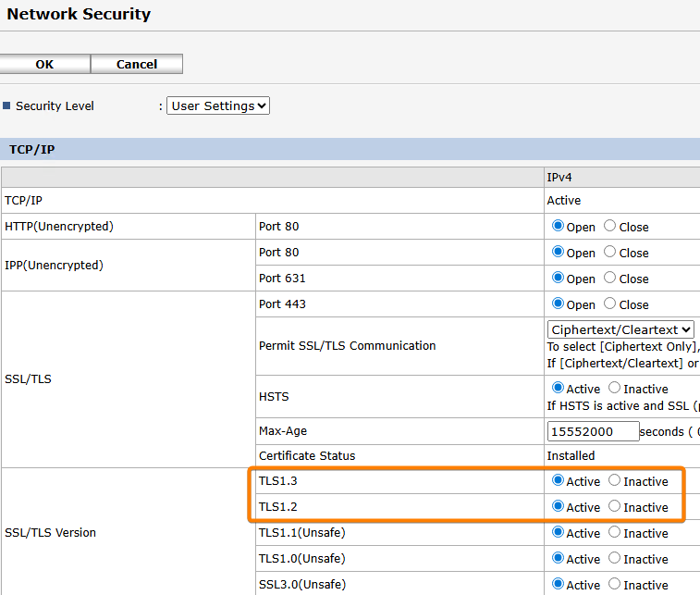Screen dimensions: 700x595
Task: Disable TLS1.1(Unsafe) with Inactive option
Action: point(615,532)
